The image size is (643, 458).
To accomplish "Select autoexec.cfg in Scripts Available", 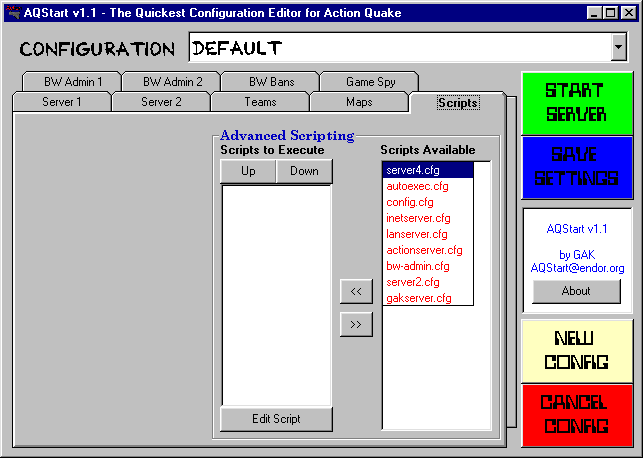I will click(428, 186).
